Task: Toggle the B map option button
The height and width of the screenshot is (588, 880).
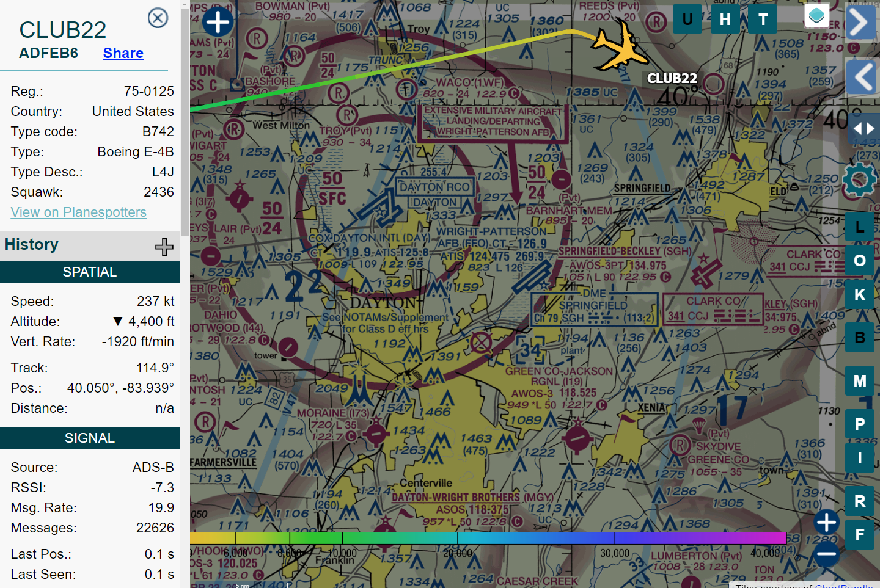Action: coord(860,337)
